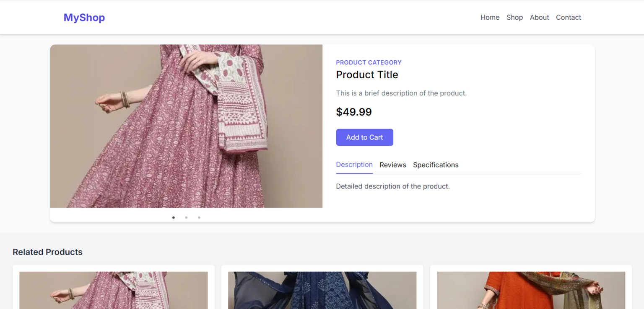Click the Add to Cart button

coord(364,137)
